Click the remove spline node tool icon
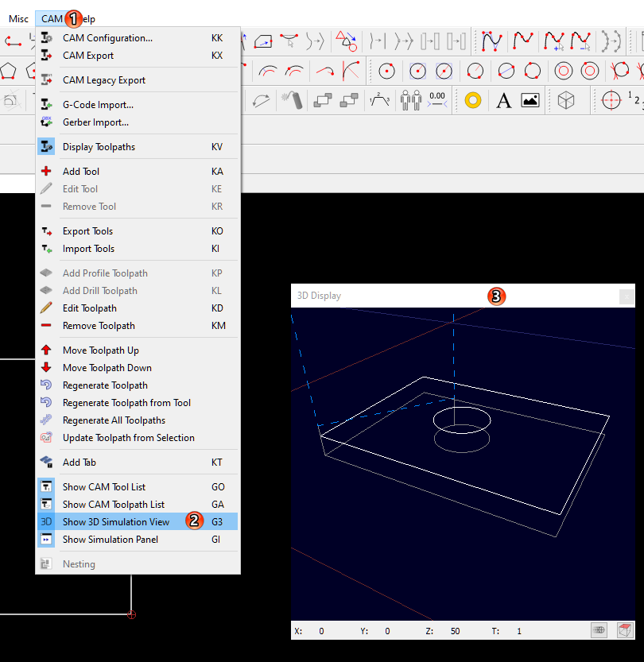Viewport: 644px width, 662px height. click(580, 41)
